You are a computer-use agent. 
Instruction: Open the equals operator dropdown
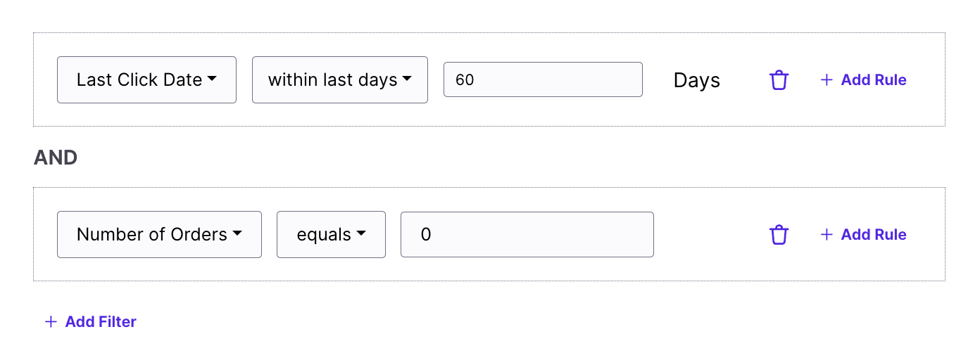[331, 235]
